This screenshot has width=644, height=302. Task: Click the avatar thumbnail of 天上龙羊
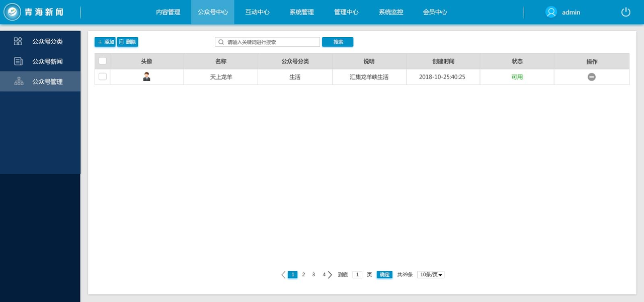click(x=147, y=77)
